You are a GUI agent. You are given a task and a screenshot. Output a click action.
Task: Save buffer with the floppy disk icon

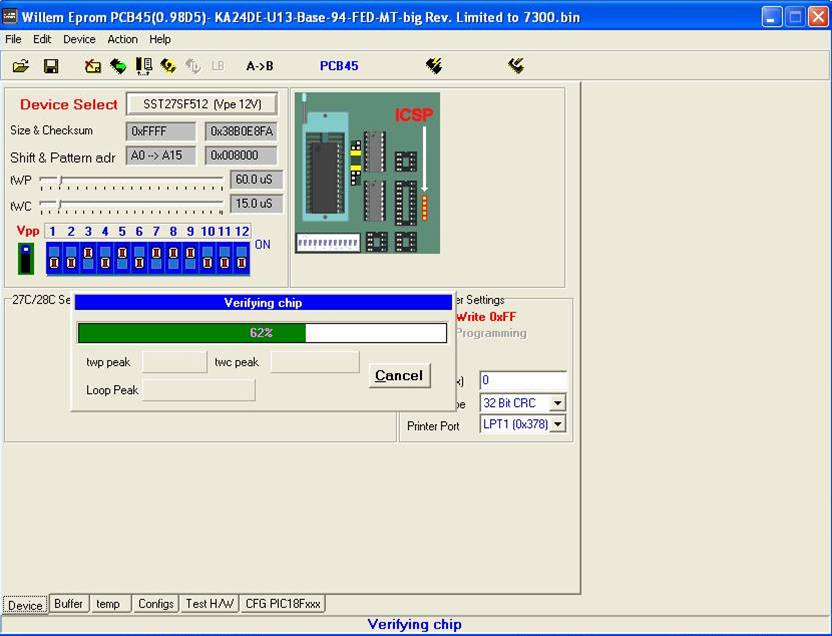point(51,66)
